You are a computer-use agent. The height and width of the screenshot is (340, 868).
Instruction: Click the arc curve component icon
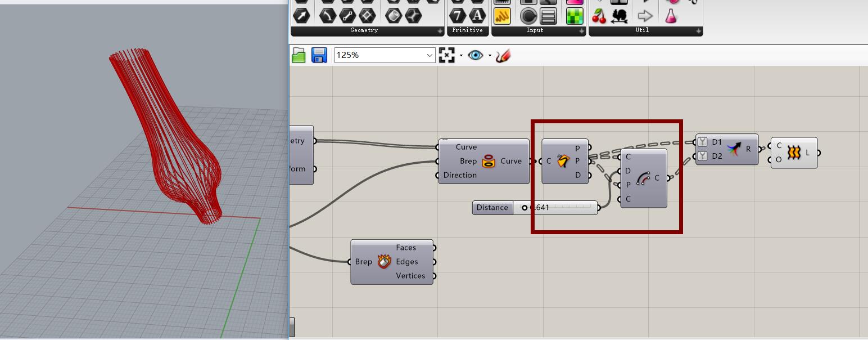(643, 178)
